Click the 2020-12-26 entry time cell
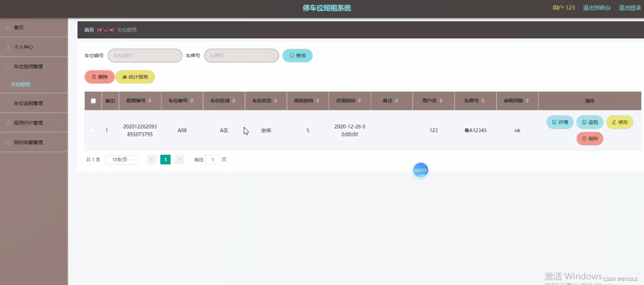 (350, 130)
